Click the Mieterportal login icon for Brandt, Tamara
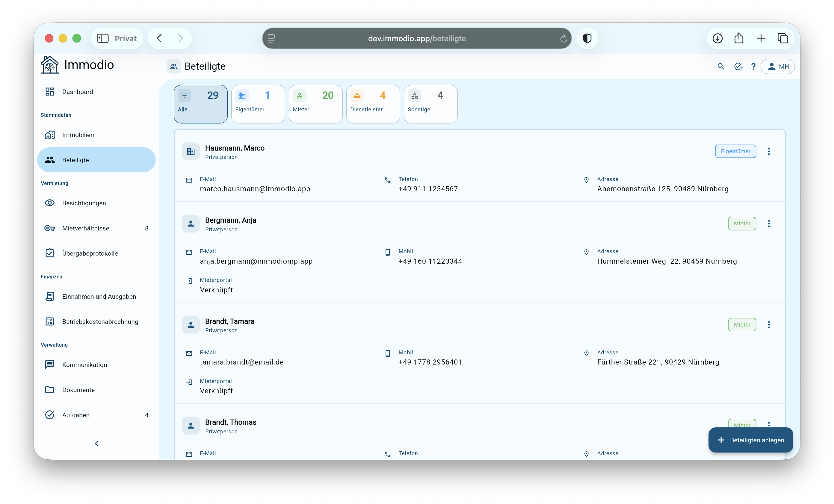Screen dimensions: 834x504 [x=189, y=382]
